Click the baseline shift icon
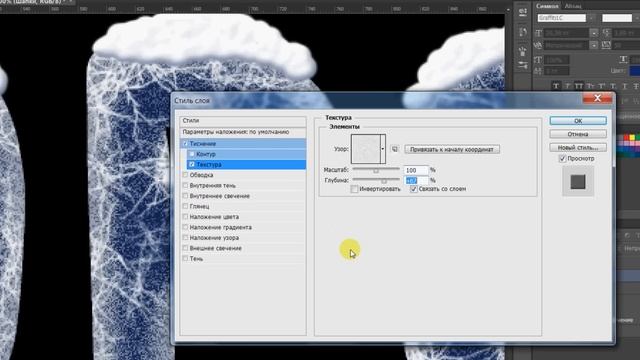This screenshot has width=640, height=360. point(538,71)
